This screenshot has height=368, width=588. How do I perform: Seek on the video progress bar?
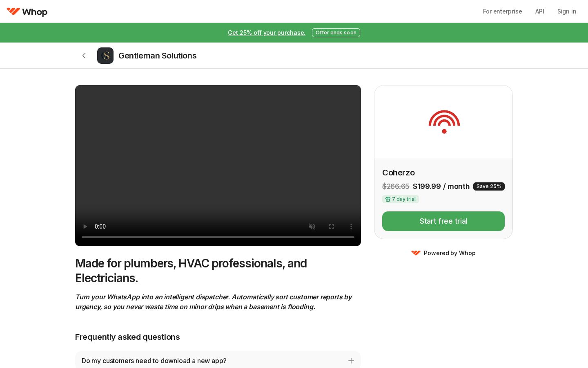pyautogui.click(x=218, y=237)
